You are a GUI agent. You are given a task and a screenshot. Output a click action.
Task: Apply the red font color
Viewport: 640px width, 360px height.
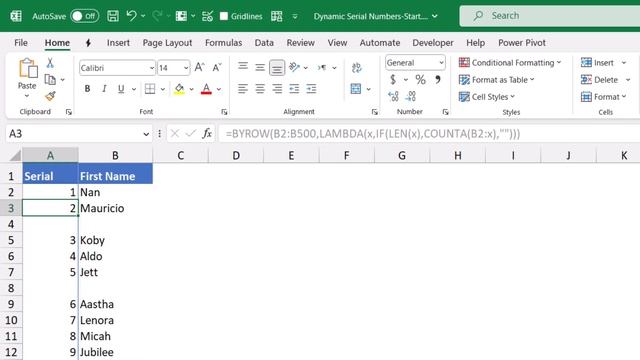point(207,89)
